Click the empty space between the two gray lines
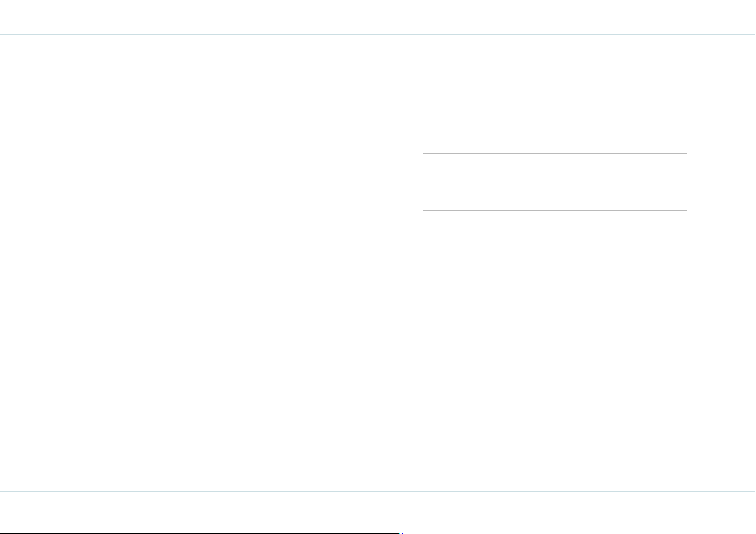 coord(555,182)
